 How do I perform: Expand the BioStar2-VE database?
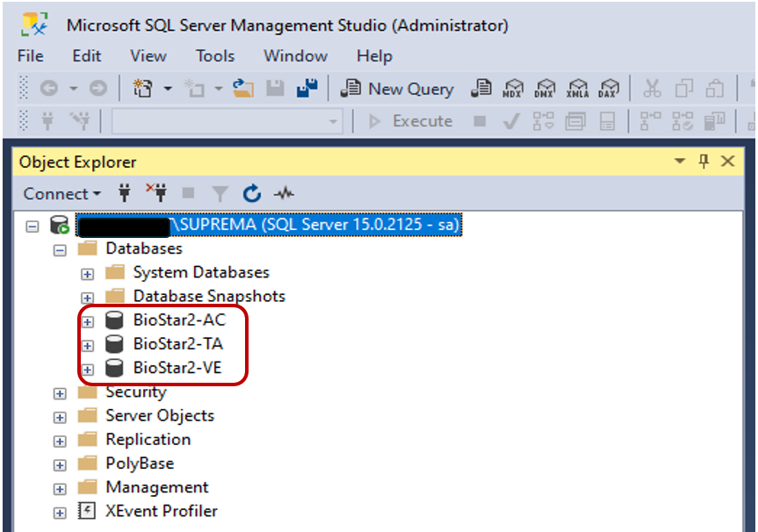pos(88,370)
